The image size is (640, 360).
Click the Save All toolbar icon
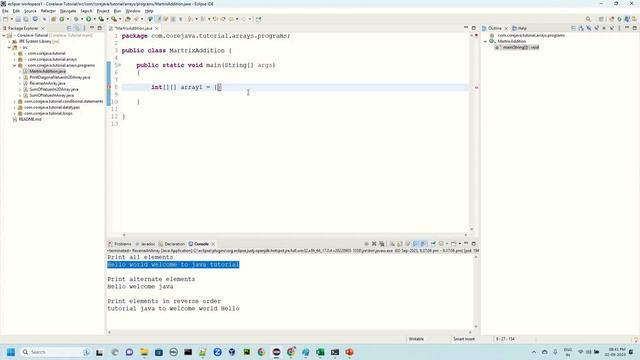[x=25, y=19]
